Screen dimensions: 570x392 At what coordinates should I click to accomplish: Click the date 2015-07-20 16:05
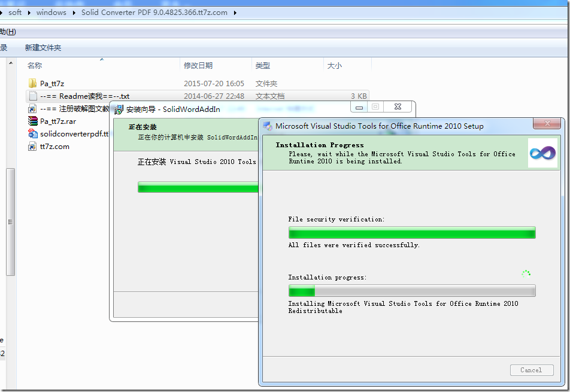point(214,84)
